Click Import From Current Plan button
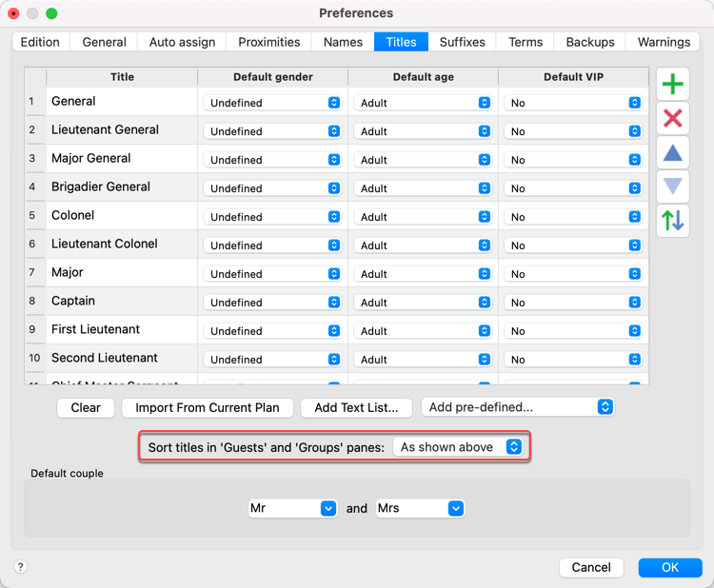This screenshot has height=588, width=714. click(x=208, y=407)
